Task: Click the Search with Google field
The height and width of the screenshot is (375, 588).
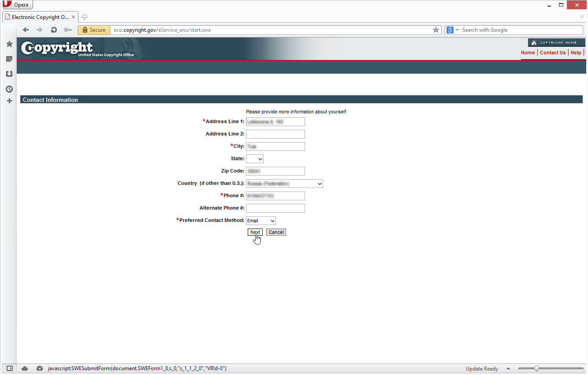Action: click(522, 30)
